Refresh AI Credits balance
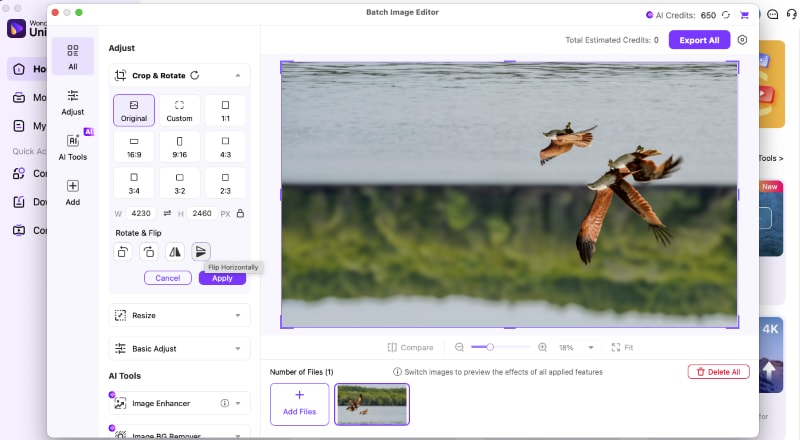 tap(726, 15)
